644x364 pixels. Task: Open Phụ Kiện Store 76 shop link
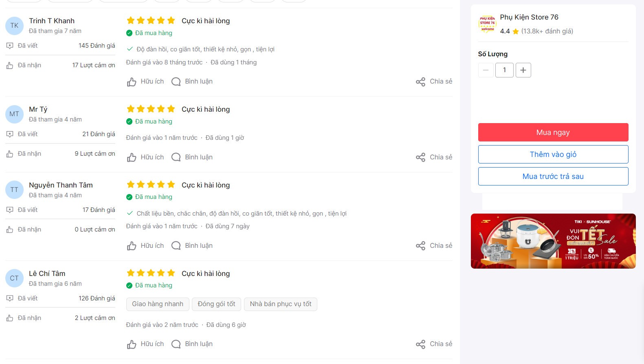click(529, 17)
